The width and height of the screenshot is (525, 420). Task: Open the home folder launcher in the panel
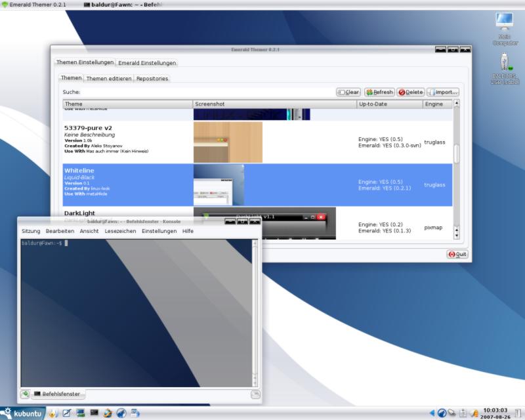click(x=53, y=413)
